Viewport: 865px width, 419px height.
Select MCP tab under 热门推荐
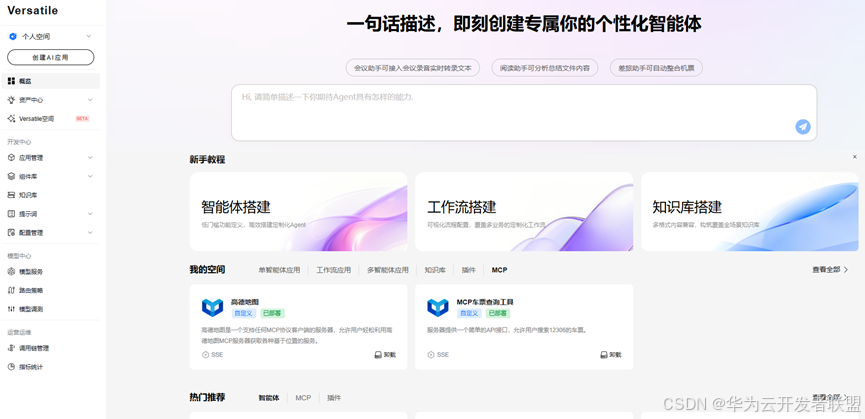(303, 397)
